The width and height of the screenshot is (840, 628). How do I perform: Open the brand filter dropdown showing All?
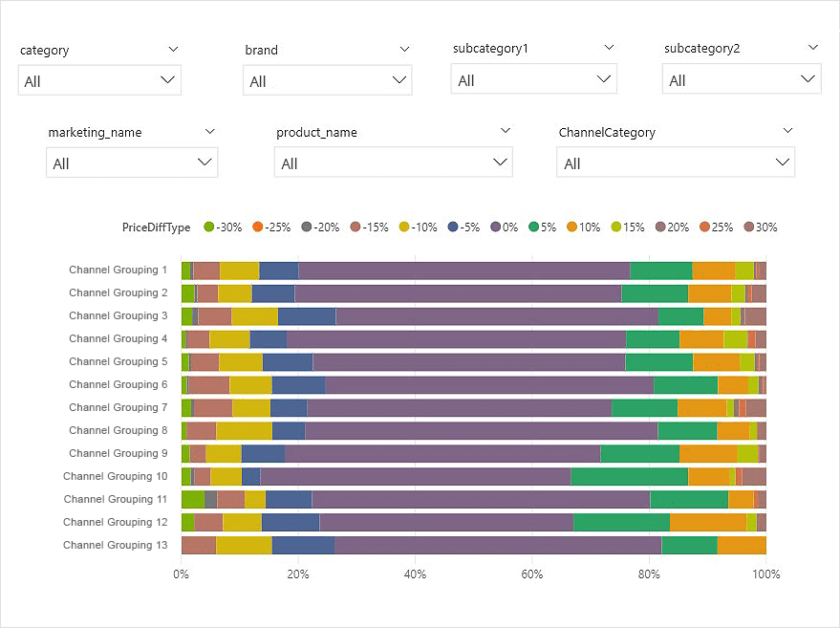[328, 80]
